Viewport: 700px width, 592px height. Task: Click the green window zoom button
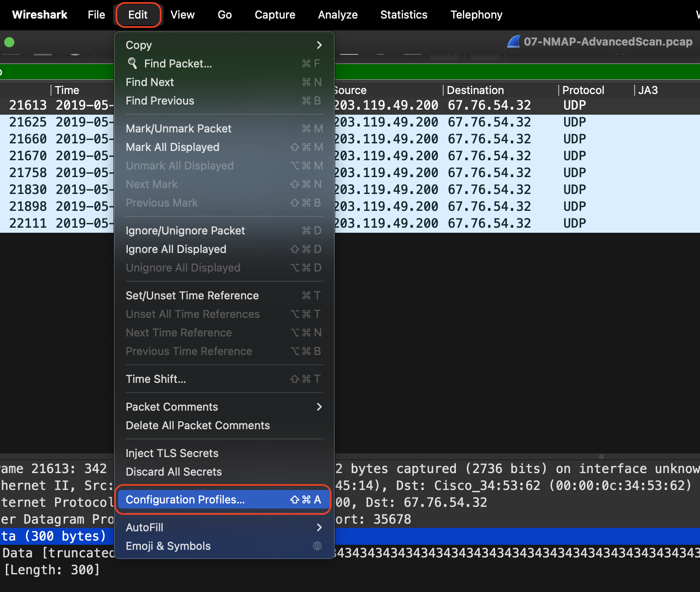pos(9,42)
